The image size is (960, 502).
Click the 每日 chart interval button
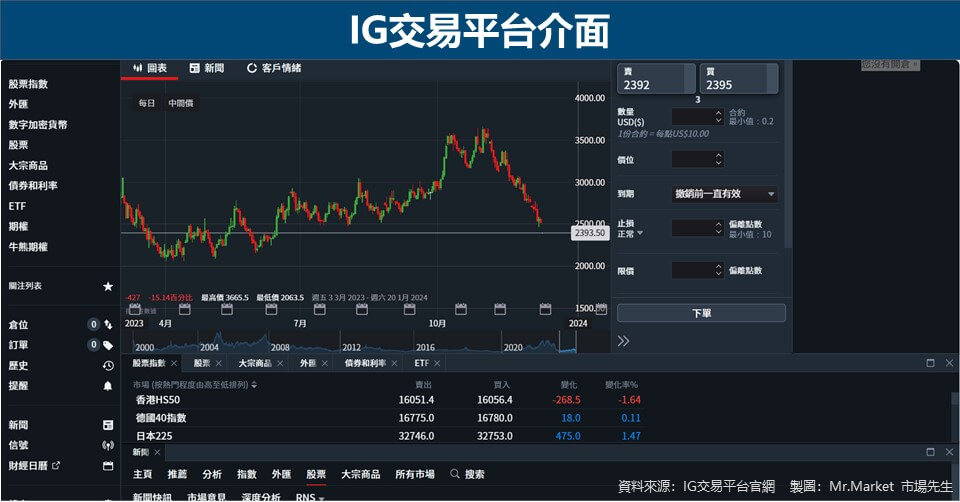147,103
